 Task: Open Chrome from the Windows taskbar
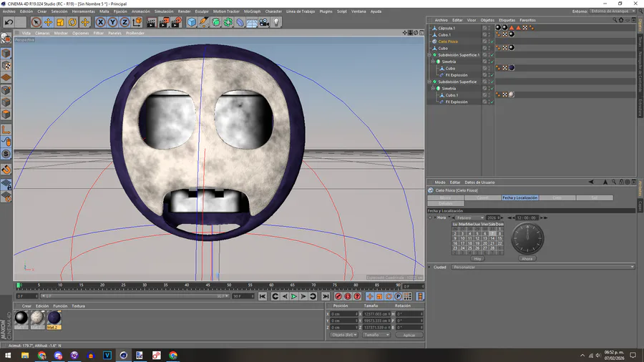(x=42, y=355)
